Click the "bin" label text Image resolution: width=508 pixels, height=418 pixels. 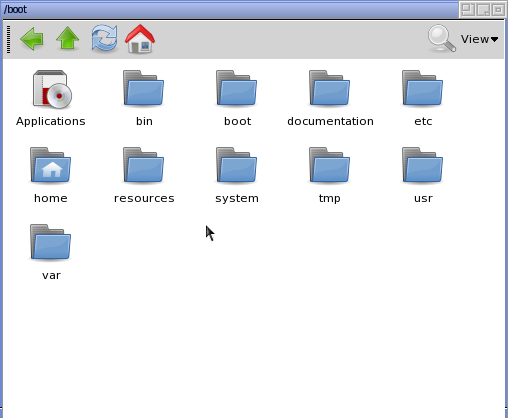(x=144, y=121)
